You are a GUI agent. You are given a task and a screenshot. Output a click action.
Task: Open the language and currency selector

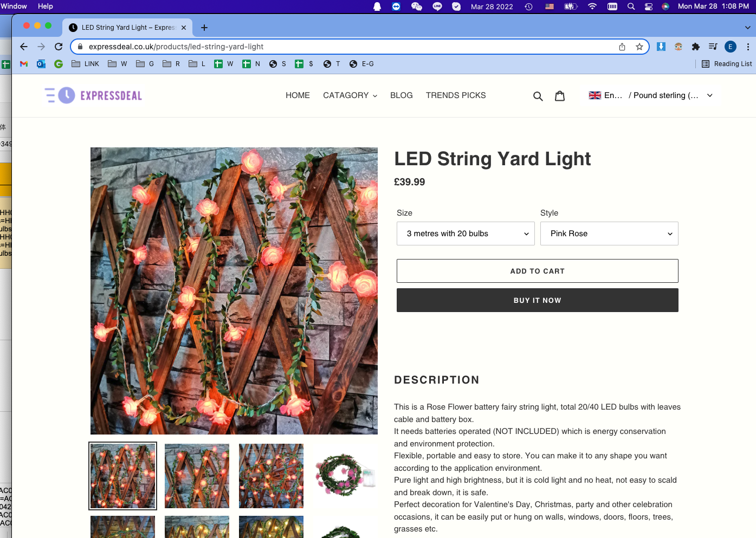(651, 95)
